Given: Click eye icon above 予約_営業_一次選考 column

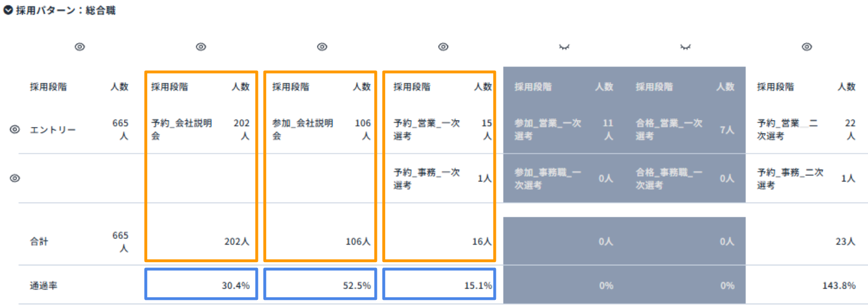Looking at the screenshot, I should point(443,47).
